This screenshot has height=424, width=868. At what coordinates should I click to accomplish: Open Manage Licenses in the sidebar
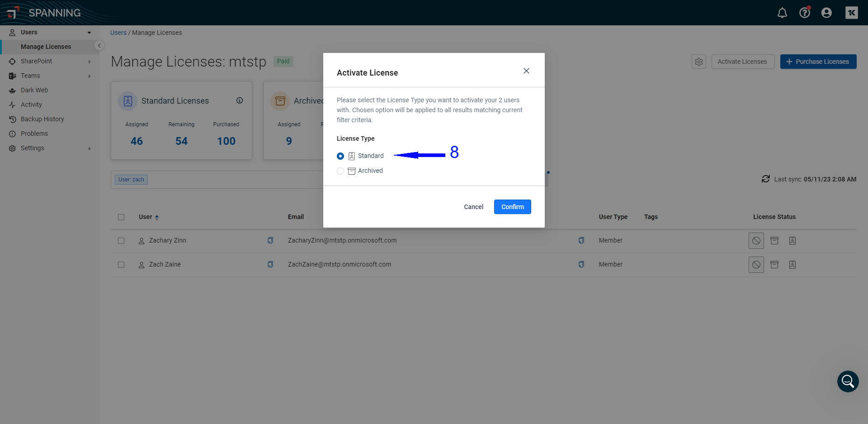(47, 47)
